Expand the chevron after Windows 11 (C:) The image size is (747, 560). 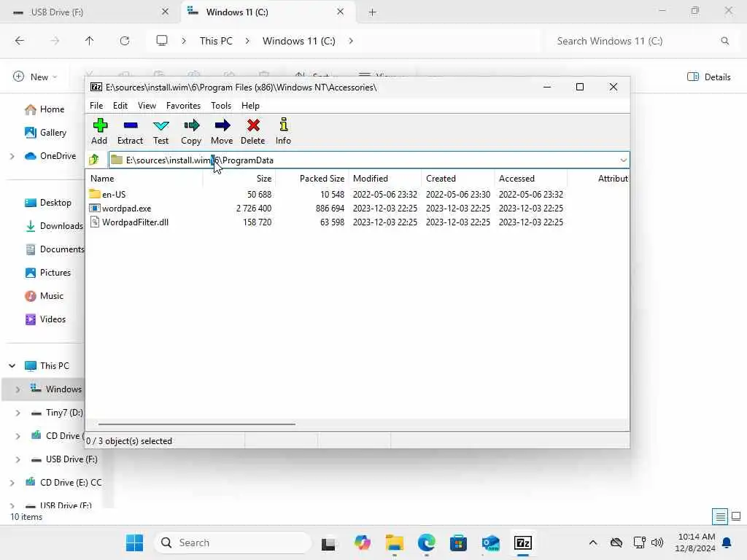pyautogui.click(x=351, y=41)
